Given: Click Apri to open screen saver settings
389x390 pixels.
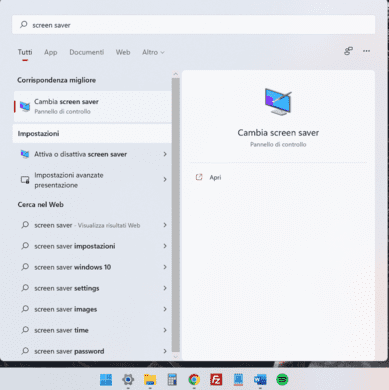Looking at the screenshot, I should coord(215,177).
